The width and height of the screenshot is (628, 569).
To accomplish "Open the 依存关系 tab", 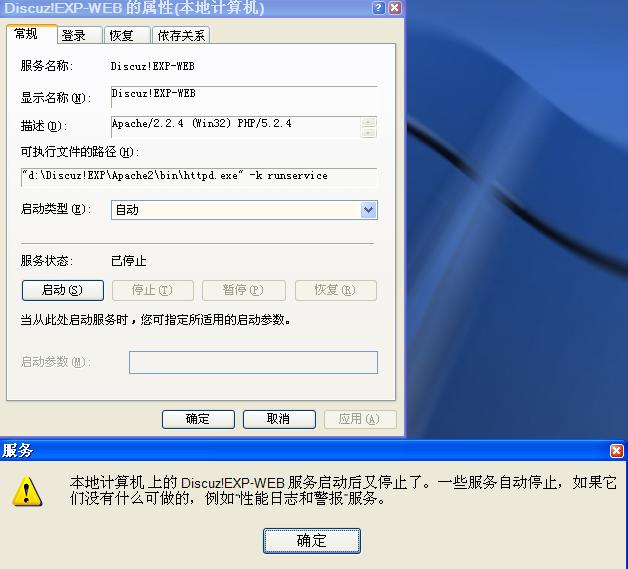I will click(x=181, y=36).
